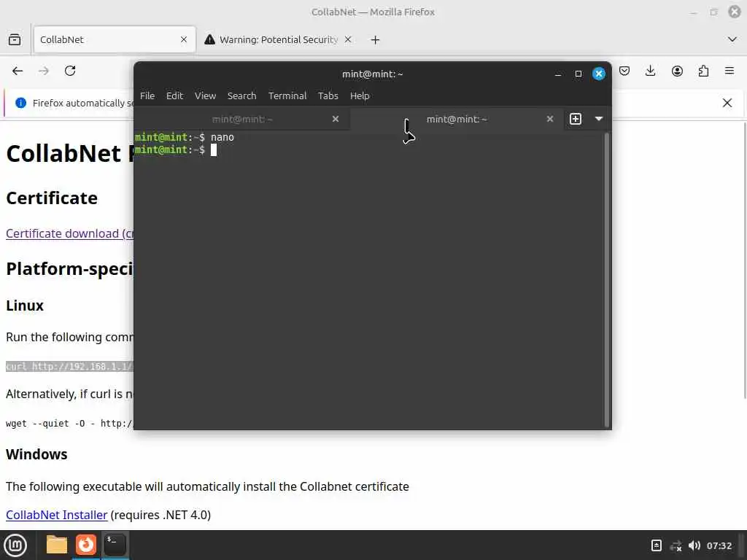Viewport: 747px width, 560px height.
Task: Open the terminal Help menu
Action: pyautogui.click(x=360, y=96)
